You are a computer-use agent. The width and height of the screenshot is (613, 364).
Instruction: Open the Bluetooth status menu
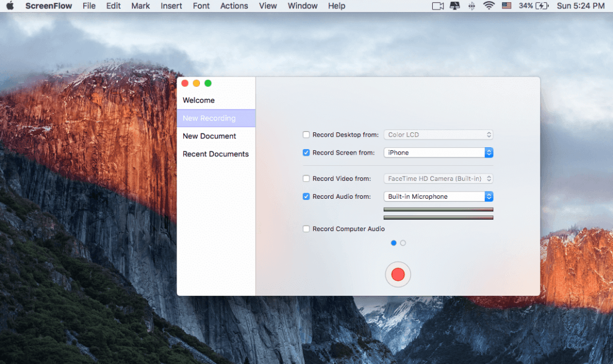[472, 6]
